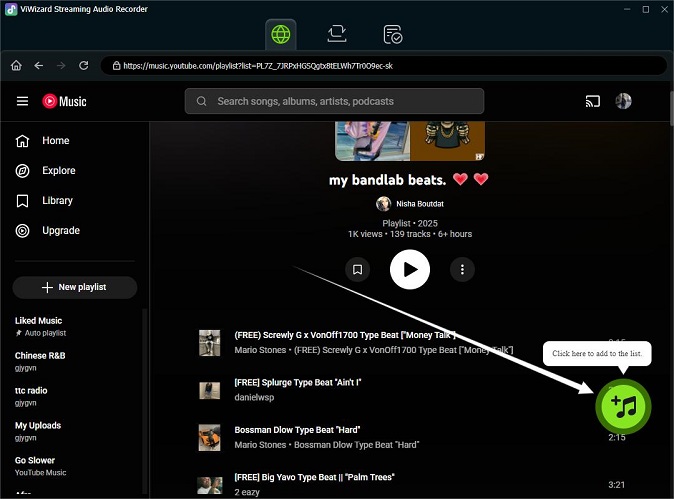Image resolution: width=674 pixels, height=499 pixels.
Task: Go forward with the right arrow
Action: tap(61, 65)
